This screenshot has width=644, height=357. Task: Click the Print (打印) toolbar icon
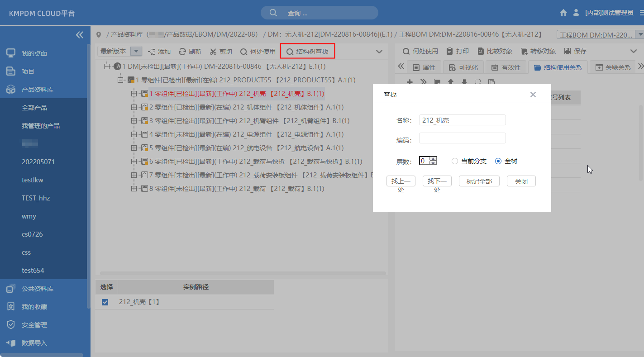click(x=449, y=51)
